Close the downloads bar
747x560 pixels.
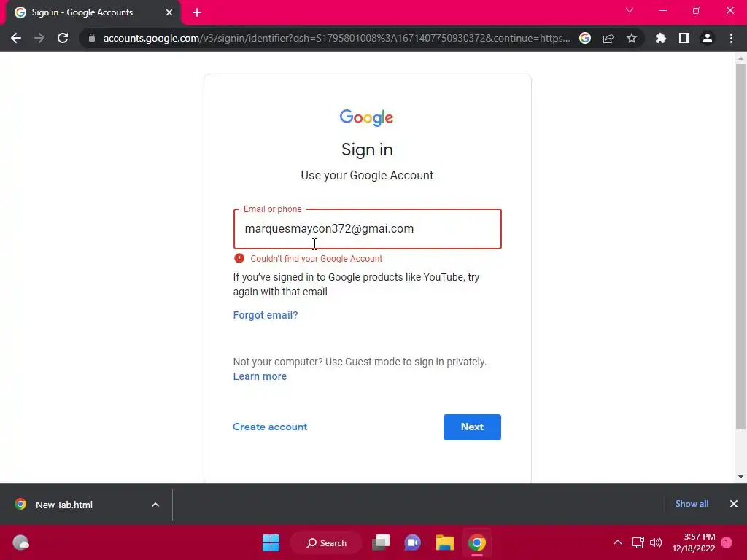point(734,504)
